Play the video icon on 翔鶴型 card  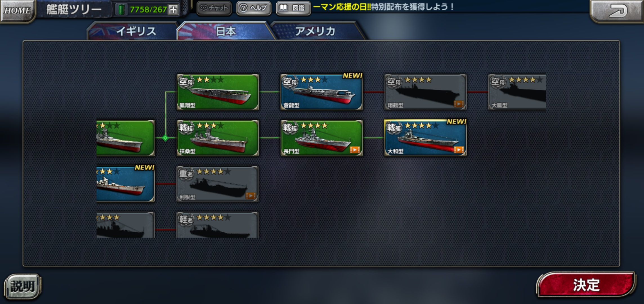(459, 104)
